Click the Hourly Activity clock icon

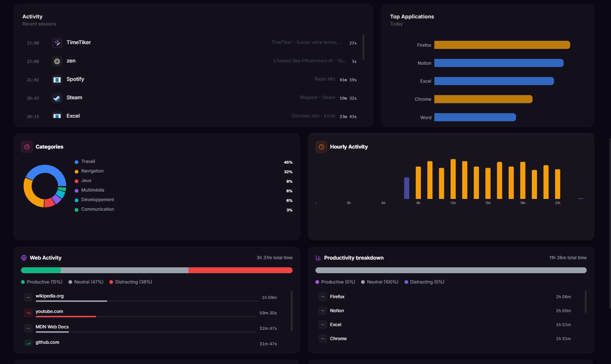coord(321,147)
